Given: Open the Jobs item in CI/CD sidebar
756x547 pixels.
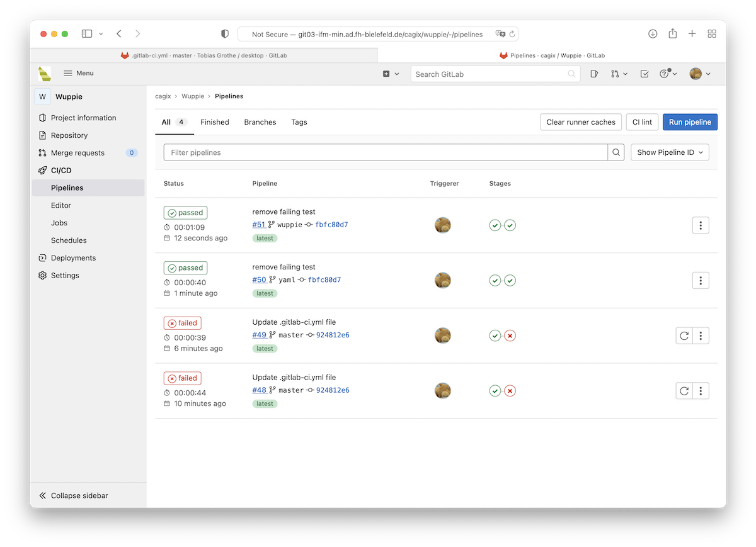Looking at the screenshot, I should coord(59,223).
